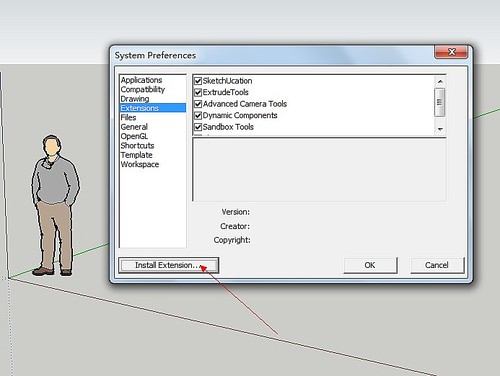Click extension list scroll down arrow
500x376 pixels.
tap(440, 129)
